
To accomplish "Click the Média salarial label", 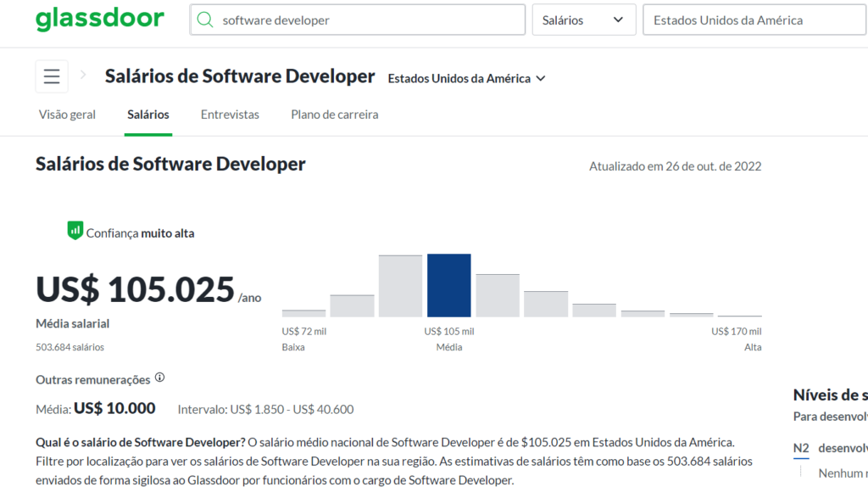I will 73,323.
